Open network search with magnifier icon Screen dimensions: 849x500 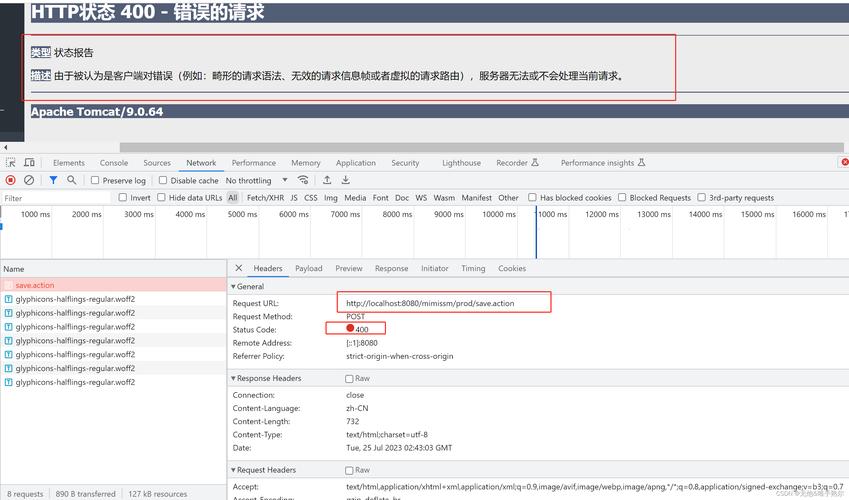coord(71,180)
